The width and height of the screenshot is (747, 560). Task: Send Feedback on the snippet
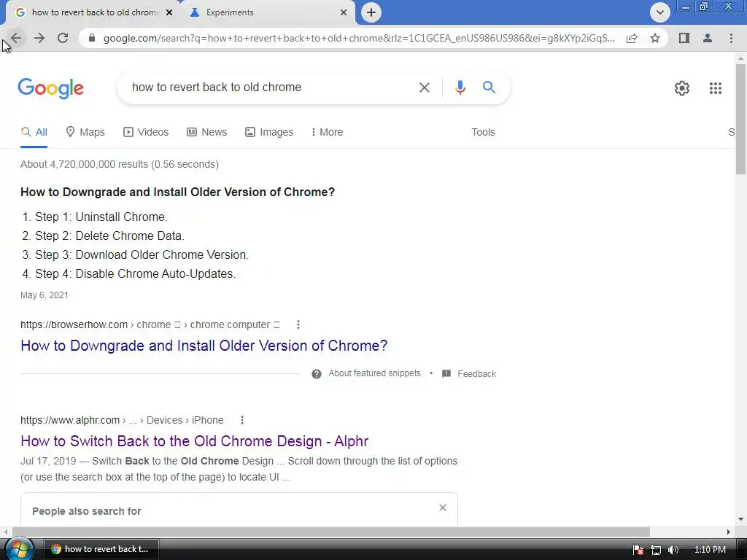476,374
